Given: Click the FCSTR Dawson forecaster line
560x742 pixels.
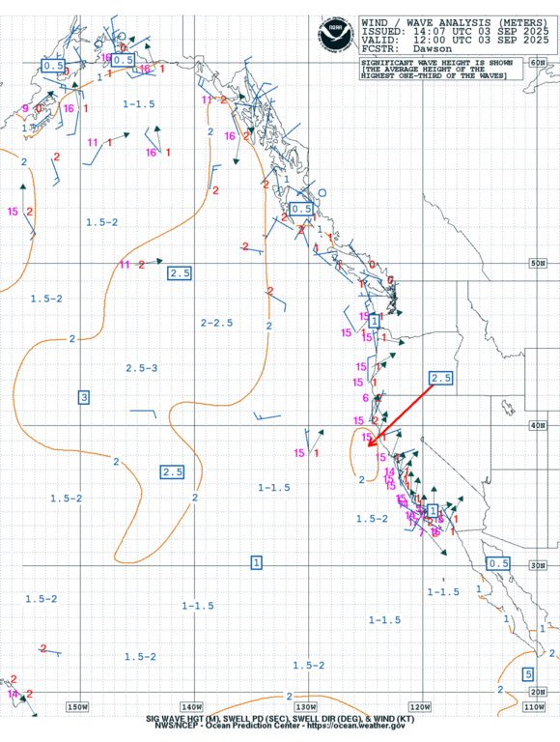Looking at the screenshot, I should 406,48.
